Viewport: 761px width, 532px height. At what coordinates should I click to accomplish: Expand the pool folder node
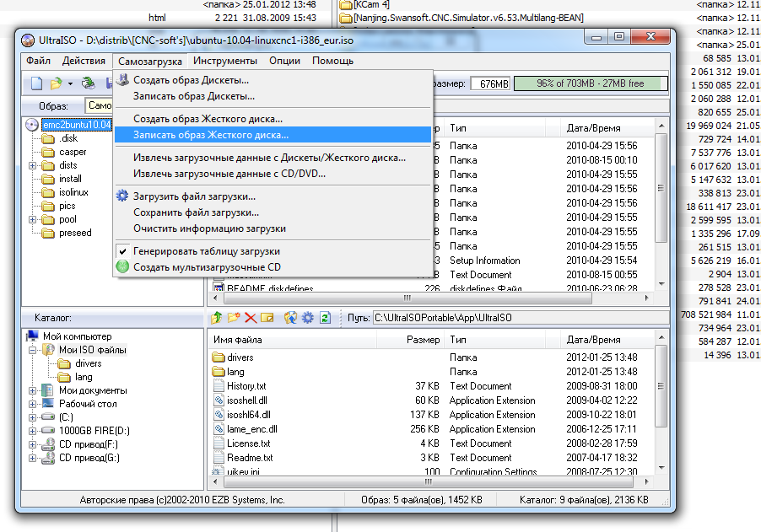pyautogui.click(x=32, y=219)
